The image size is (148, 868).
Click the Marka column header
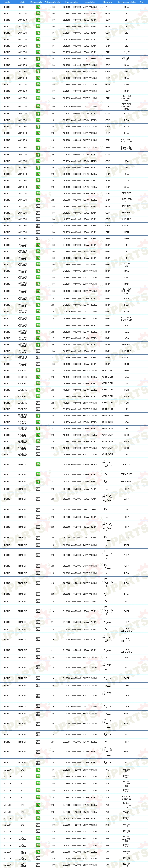(x=7, y=2)
